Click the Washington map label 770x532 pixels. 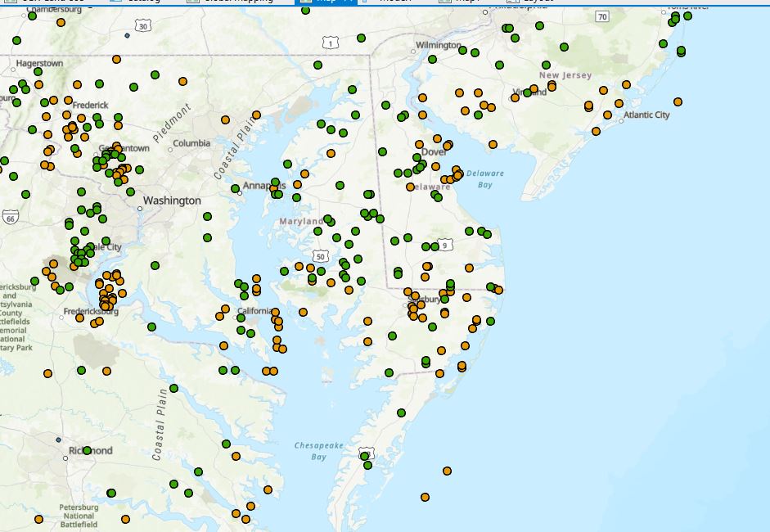click(x=172, y=201)
